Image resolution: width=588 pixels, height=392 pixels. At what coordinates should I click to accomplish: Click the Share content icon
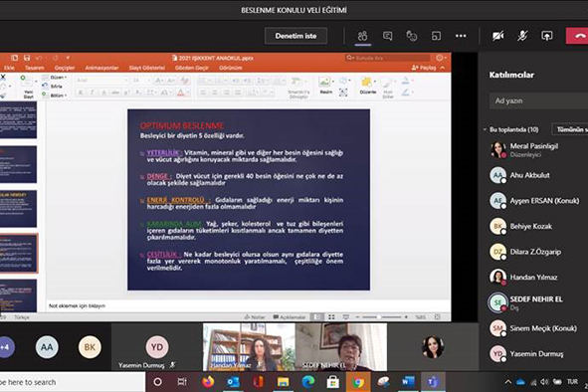(x=547, y=36)
